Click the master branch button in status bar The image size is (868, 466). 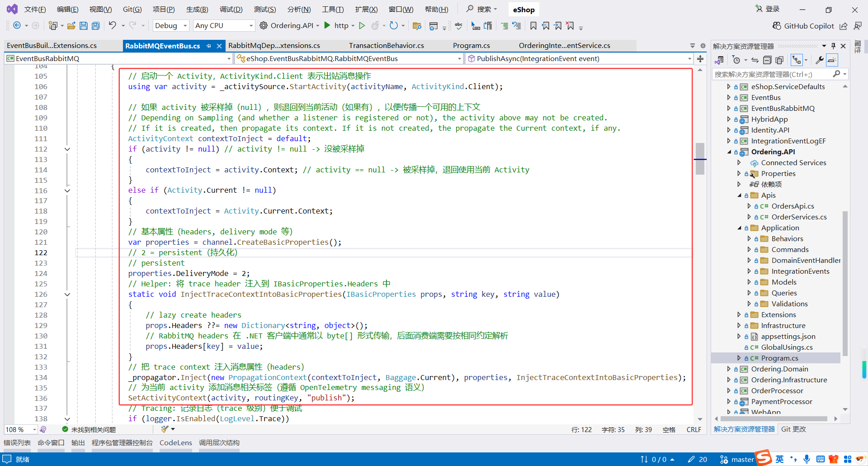click(737, 459)
